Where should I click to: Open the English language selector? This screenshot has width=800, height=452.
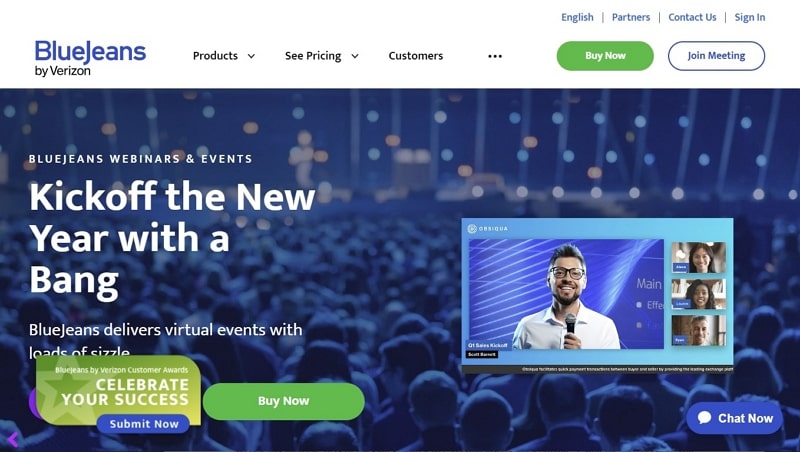(x=577, y=17)
